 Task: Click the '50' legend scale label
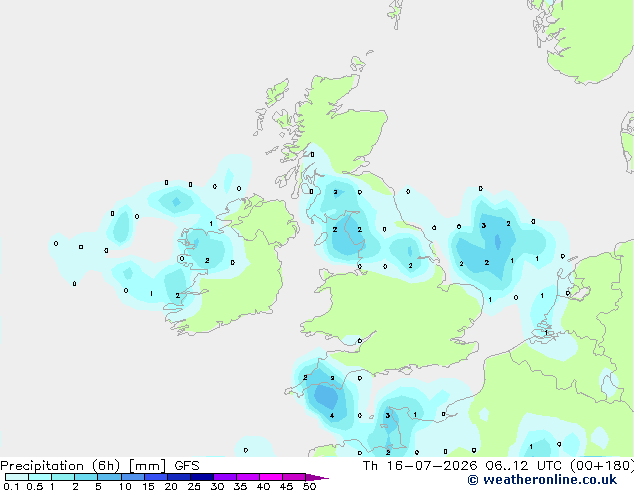[309, 486]
